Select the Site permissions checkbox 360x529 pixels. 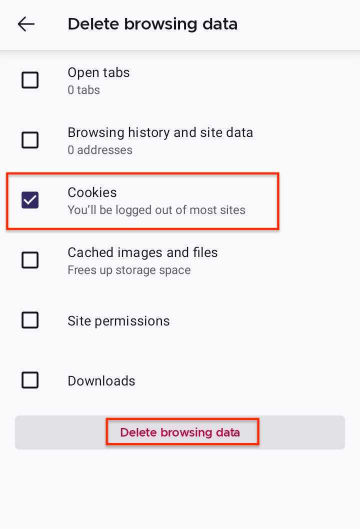pos(30,320)
